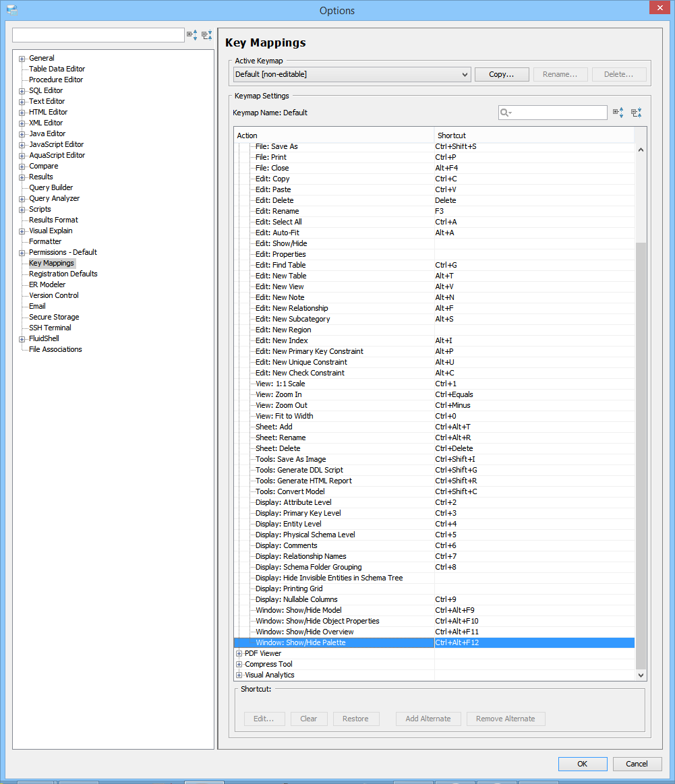Expand the HTML Editor node
Viewport: 675px width, 784px height.
pos(22,113)
